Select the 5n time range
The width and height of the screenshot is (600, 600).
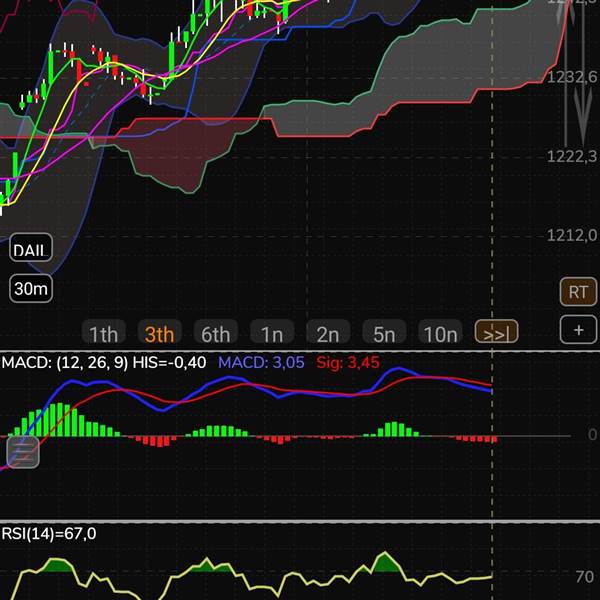point(385,331)
